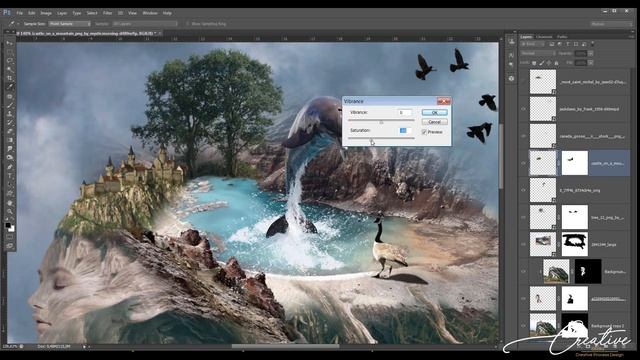Select the Horizontal Type tool
Screen dimensions: 640x360
click(9, 176)
